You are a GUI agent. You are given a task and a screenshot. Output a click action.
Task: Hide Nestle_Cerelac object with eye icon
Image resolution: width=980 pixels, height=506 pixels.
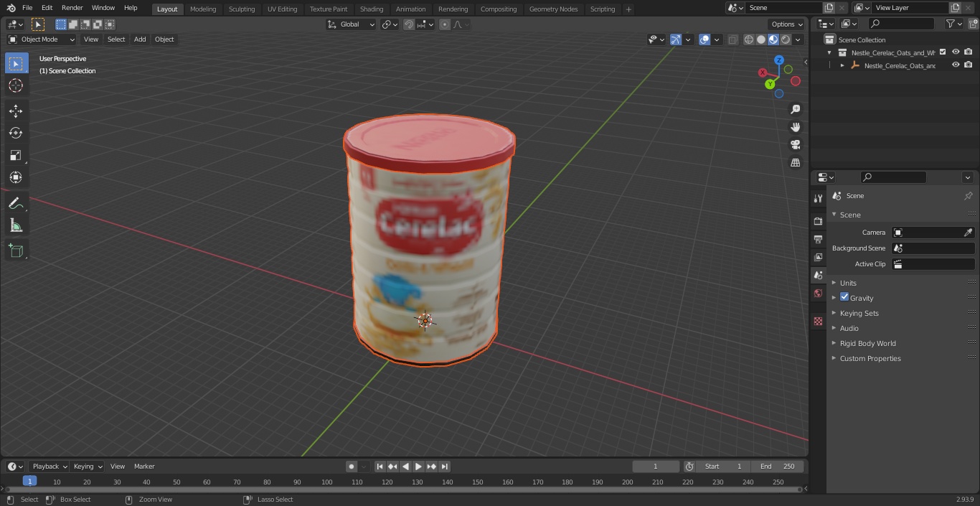pos(956,65)
